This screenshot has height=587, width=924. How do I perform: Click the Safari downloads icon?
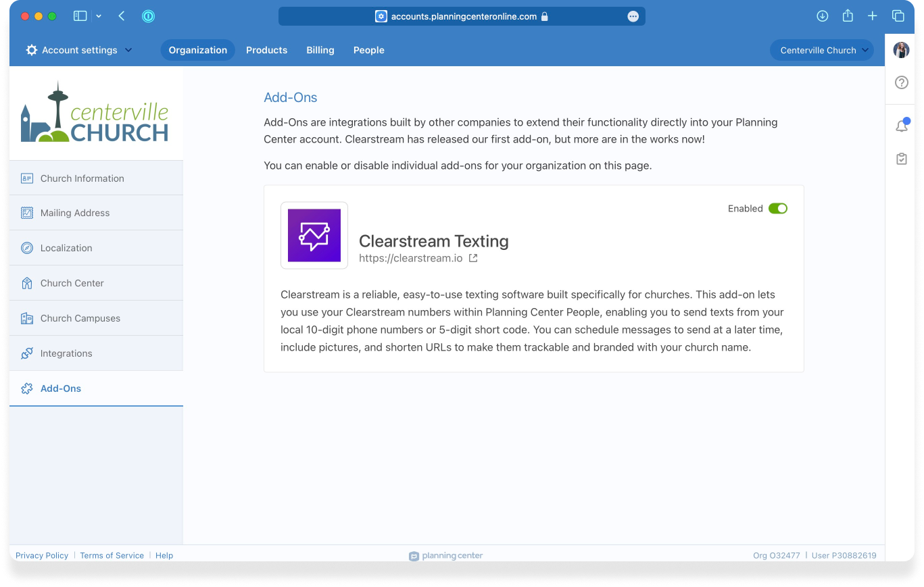point(822,16)
